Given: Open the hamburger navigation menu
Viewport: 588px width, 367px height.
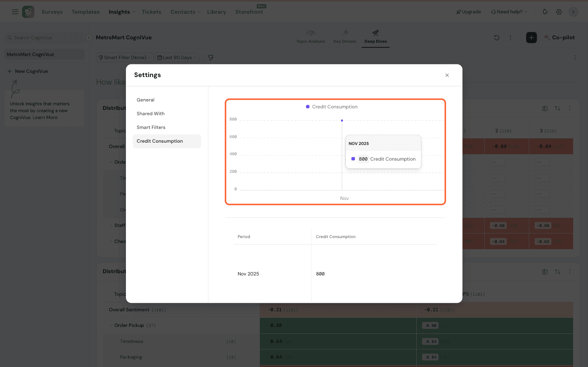Looking at the screenshot, I should [x=15, y=12].
